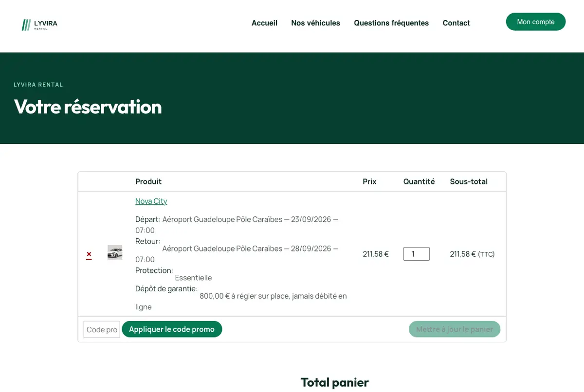
Task: Open Nos véhicules menu item
Action: pyautogui.click(x=315, y=23)
